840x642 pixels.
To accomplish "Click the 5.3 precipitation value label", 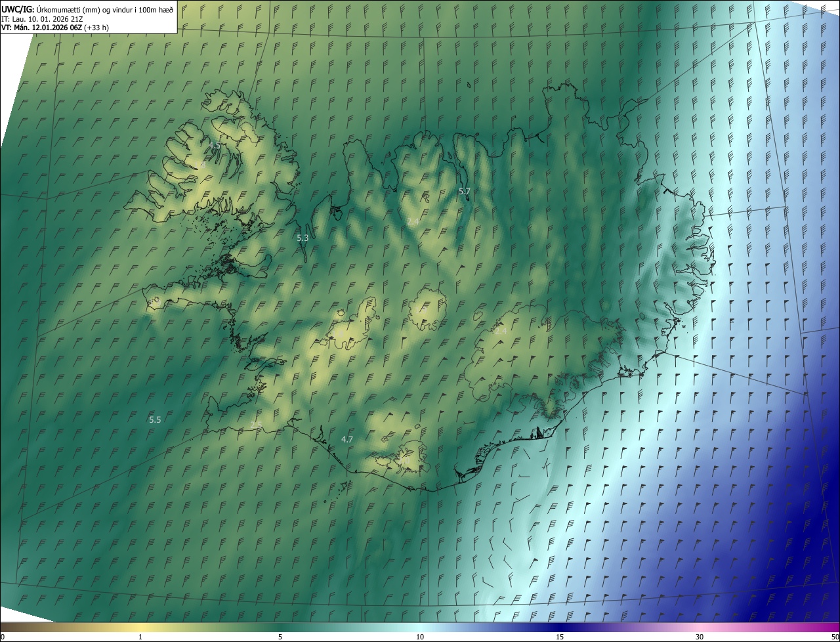I will (x=303, y=238).
